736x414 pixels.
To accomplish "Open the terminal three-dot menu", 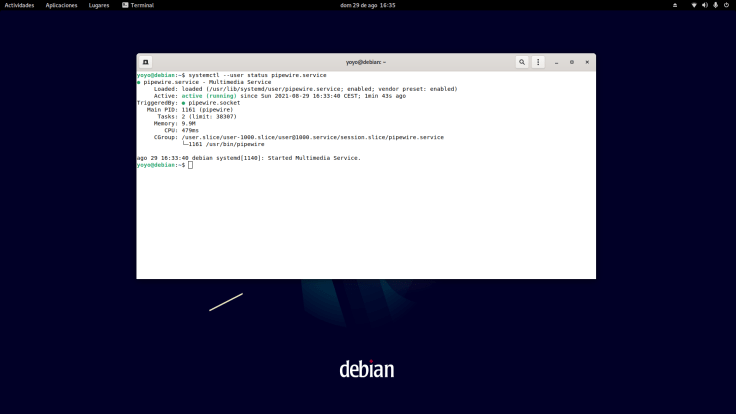I will tap(538, 62).
